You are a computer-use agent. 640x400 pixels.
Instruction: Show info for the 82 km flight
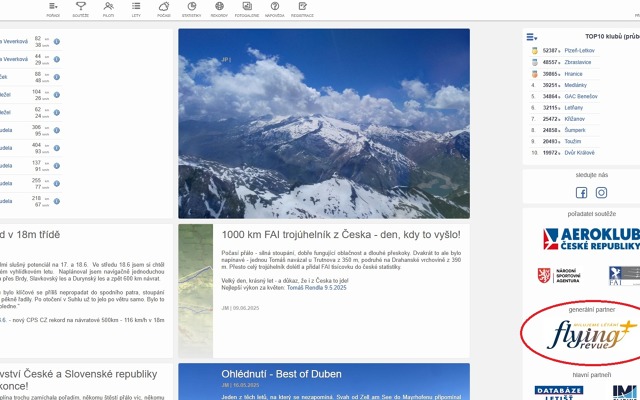(x=57, y=42)
